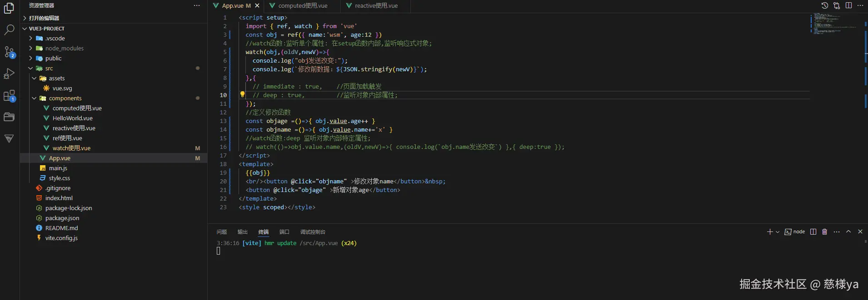868x300 pixels.
Task: Open editor more actions ellipsis
Action: [x=860, y=5]
